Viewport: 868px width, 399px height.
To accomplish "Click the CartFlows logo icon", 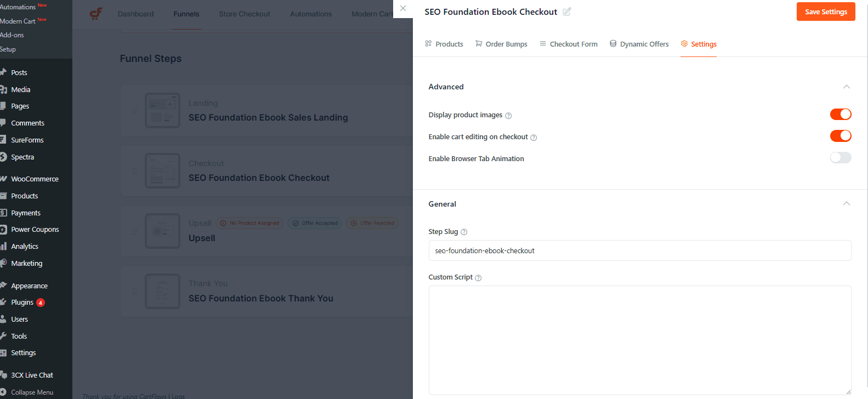I will pyautogui.click(x=96, y=14).
